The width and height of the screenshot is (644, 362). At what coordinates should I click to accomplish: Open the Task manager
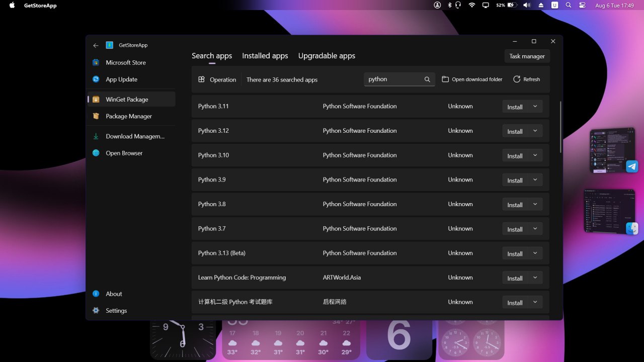pos(527,56)
